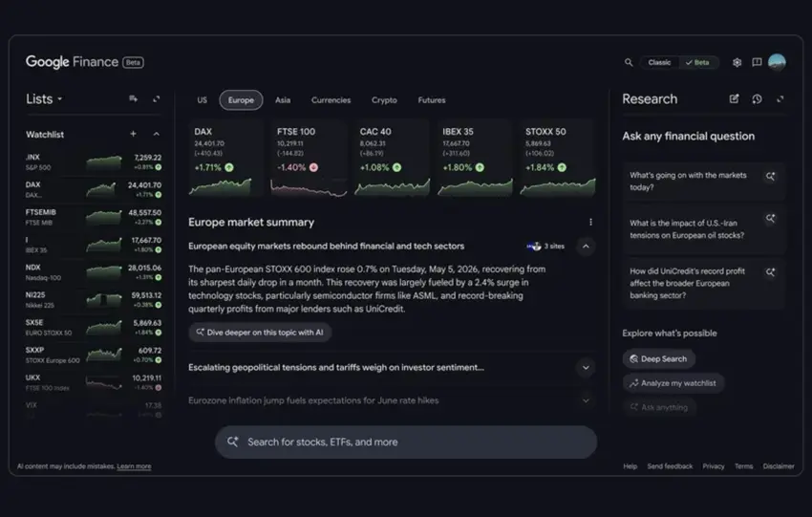
Task: Click What's going on with the markets today
Action: tap(704, 182)
